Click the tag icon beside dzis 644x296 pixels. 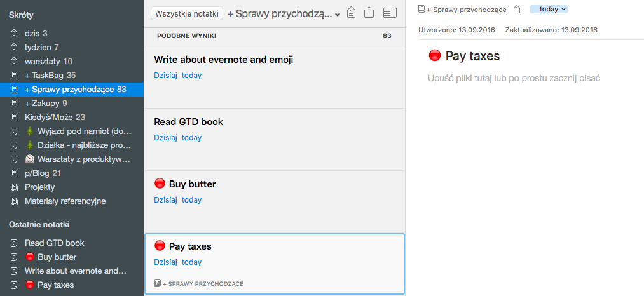click(14, 33)
